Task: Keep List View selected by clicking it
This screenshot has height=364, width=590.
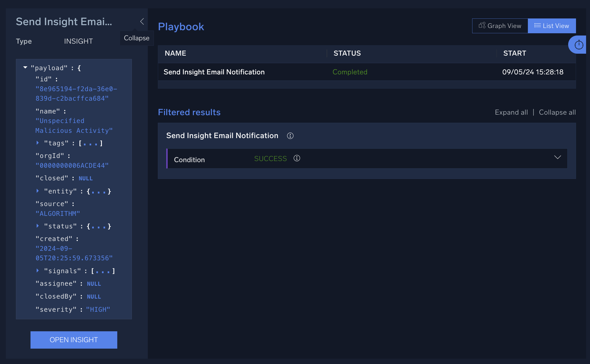Action: click(x=552, y=26)
